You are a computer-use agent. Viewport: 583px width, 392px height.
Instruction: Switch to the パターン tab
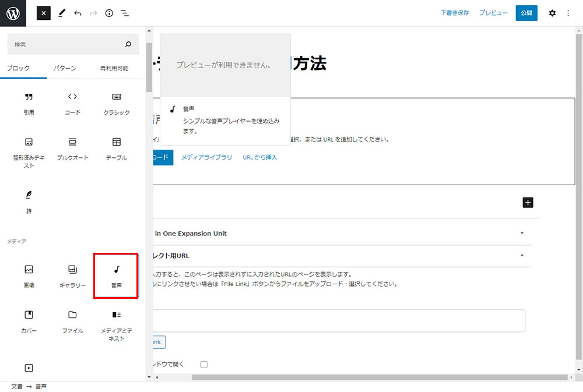pos(65,68)
